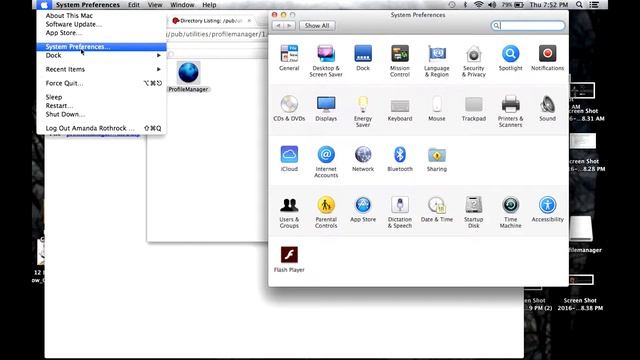Open Date & Time preferences

[x=437, y=209]
